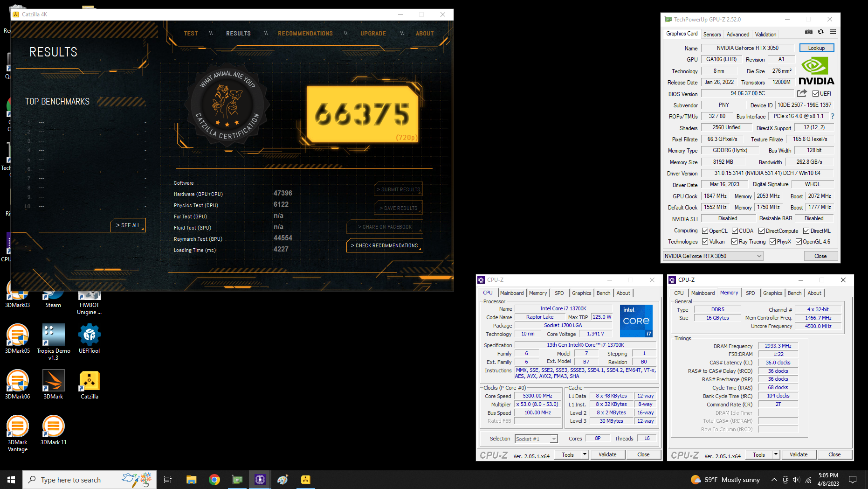Open the Mainboard tab in CPU-Z CPU window
The height and width of the screenshot is (489, 868).
(x=512, y=293)
